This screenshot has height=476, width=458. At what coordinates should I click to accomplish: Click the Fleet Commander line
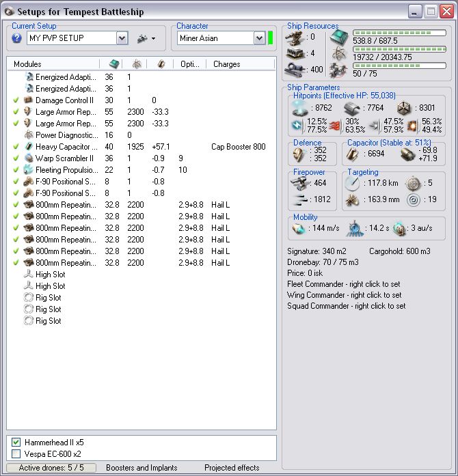pos(343,284)
